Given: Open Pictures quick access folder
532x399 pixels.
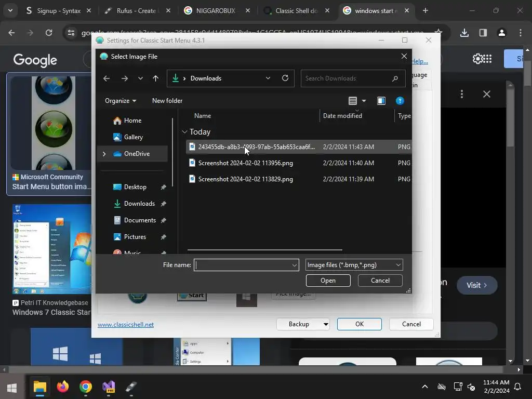Looking at the screenshot, I should click(135, 237).
